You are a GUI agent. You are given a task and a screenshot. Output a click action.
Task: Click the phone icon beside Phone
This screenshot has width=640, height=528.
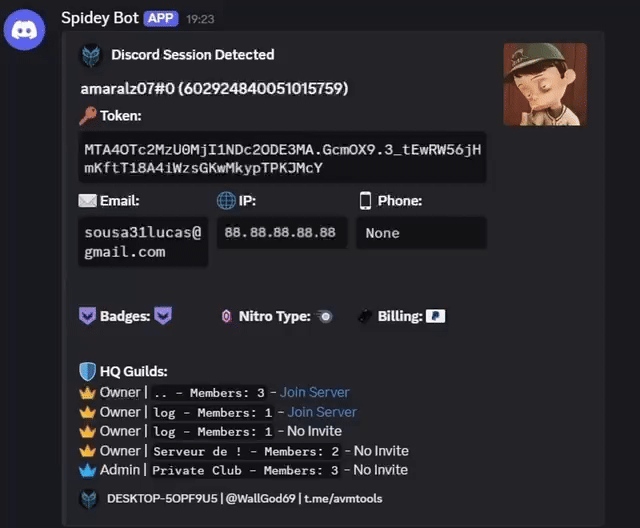click(x=365, y=200)
